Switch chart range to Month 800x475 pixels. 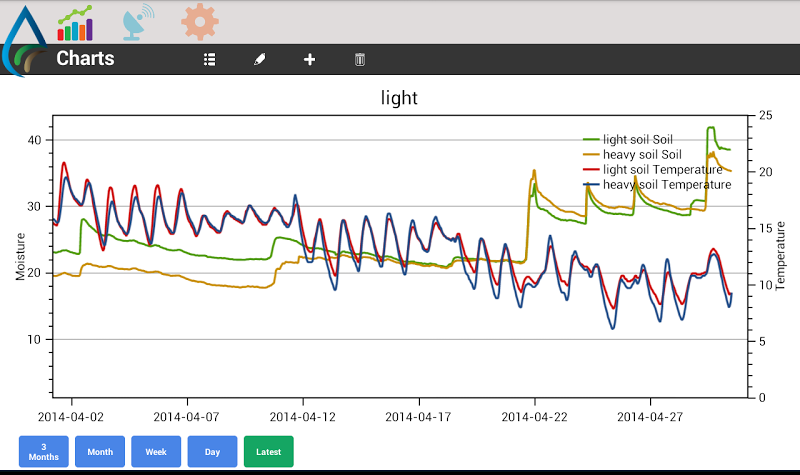(100, 452)
